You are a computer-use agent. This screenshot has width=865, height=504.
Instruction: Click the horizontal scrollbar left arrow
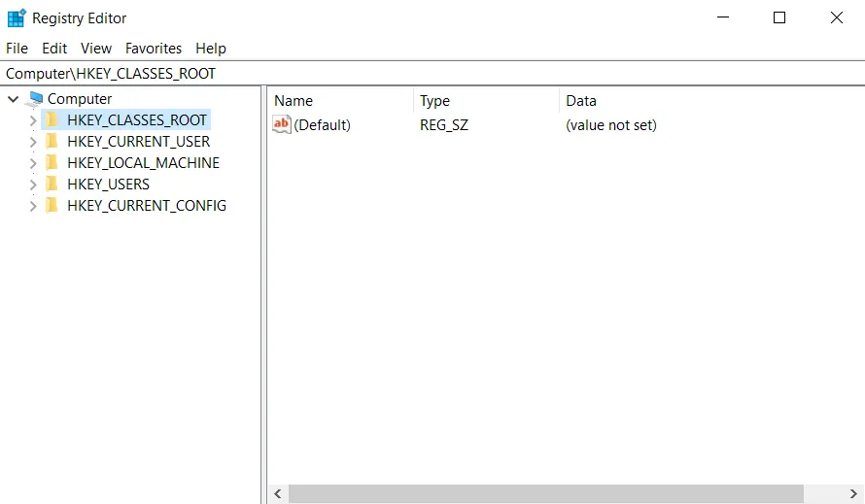(x=278, y=493)
